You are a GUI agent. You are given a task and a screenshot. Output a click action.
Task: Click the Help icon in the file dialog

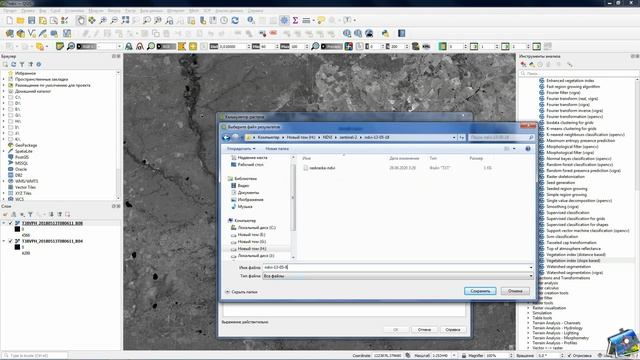click(x=528, y=149)
